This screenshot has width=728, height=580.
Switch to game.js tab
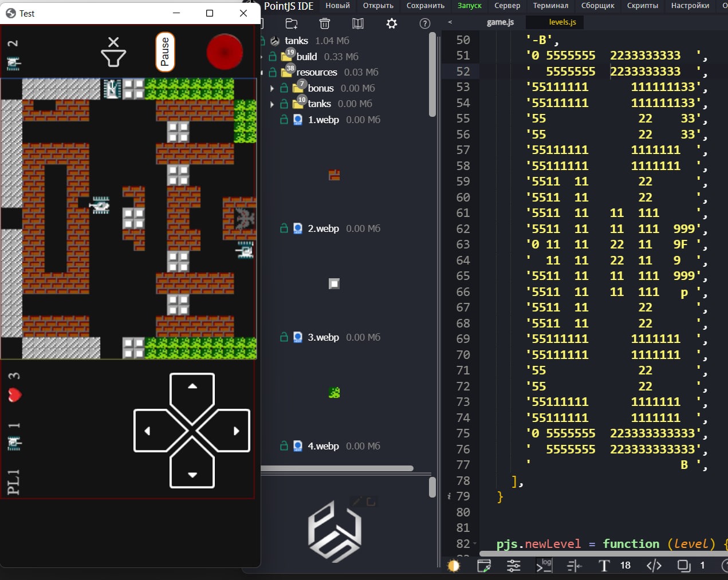click(500, 22)
